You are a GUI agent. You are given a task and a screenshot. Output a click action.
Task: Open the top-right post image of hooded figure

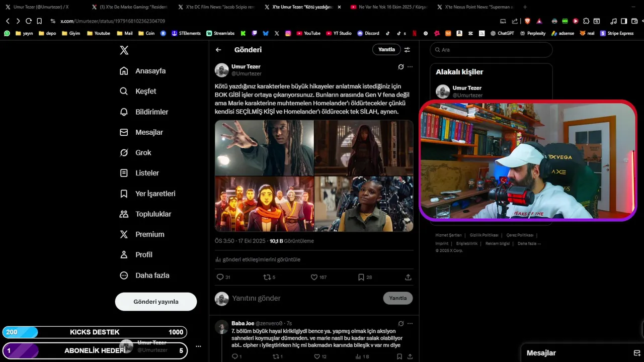click(364, 148)
